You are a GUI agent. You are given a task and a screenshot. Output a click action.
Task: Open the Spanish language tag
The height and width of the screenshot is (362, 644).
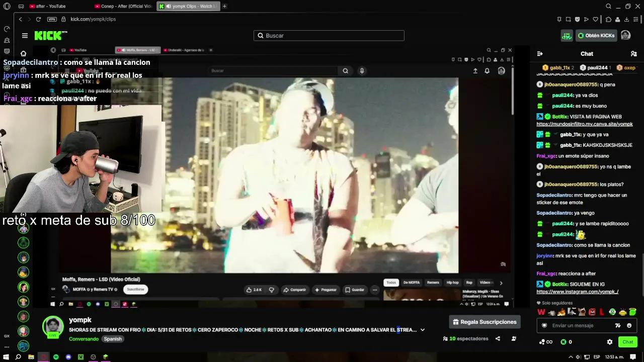point(113,339)
